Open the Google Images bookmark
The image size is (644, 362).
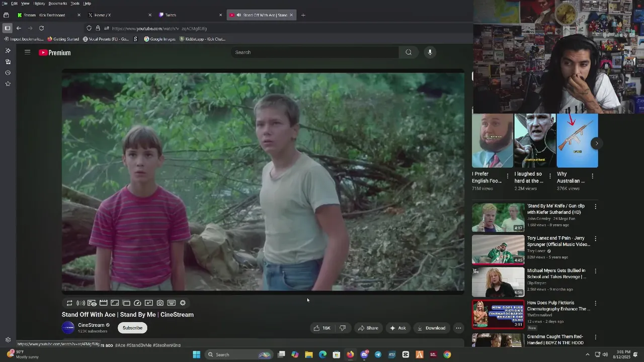click(159, 39)
